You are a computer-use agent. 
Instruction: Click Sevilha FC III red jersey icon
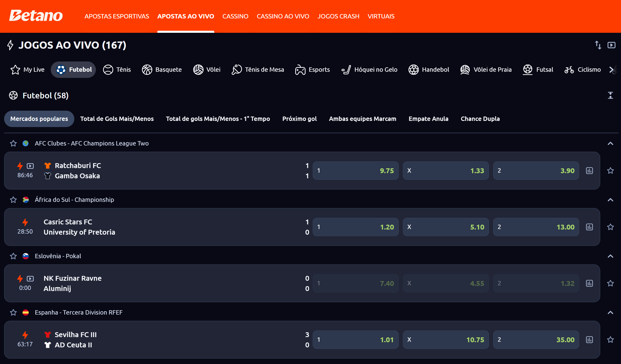(x=47, y=335)
